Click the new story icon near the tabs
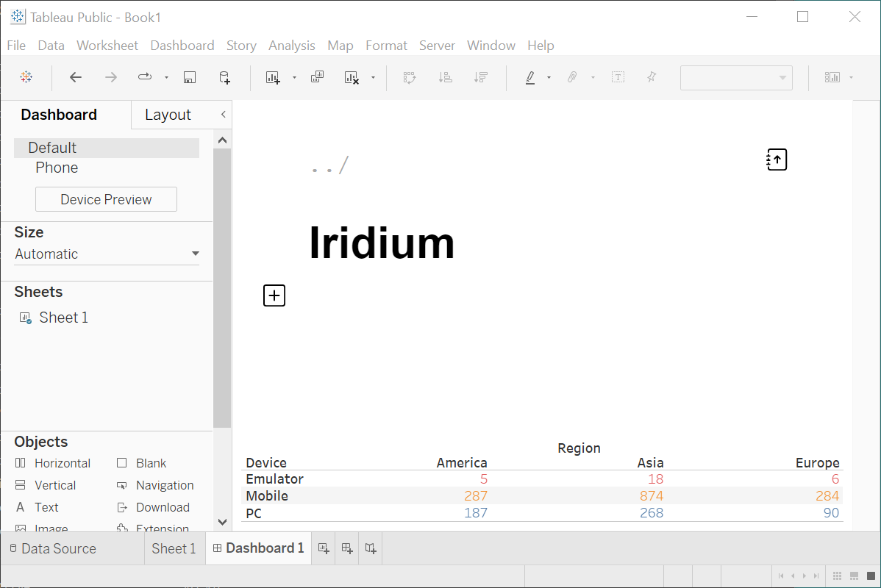The width and height of the screenshot is (881, 588). click(x=370, y=548)
